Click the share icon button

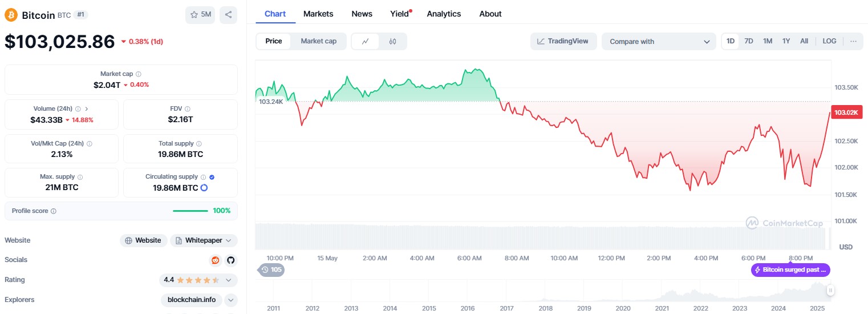point(228,15)
